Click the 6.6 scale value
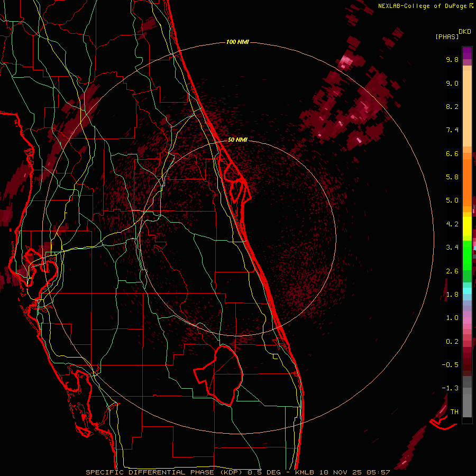The image size is (476, 476). tap(452, 153)
